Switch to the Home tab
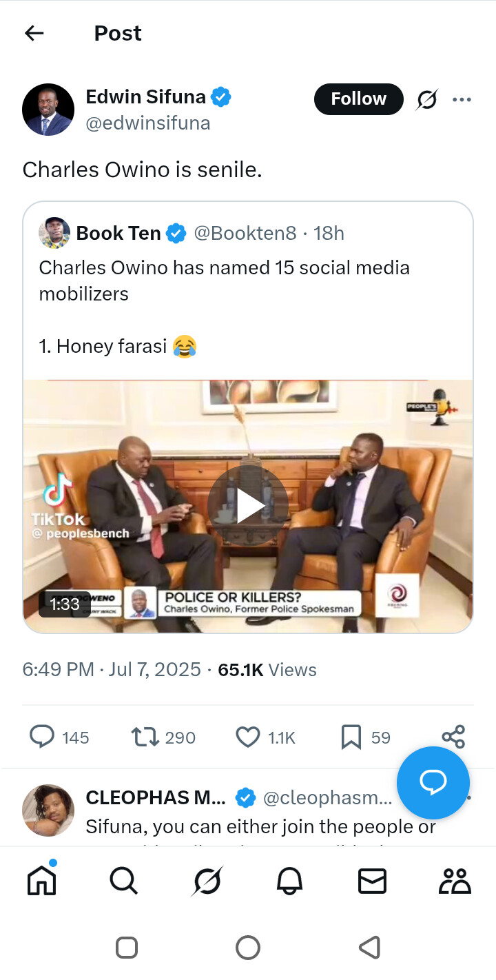496x980 pixels. click(41, 881)
